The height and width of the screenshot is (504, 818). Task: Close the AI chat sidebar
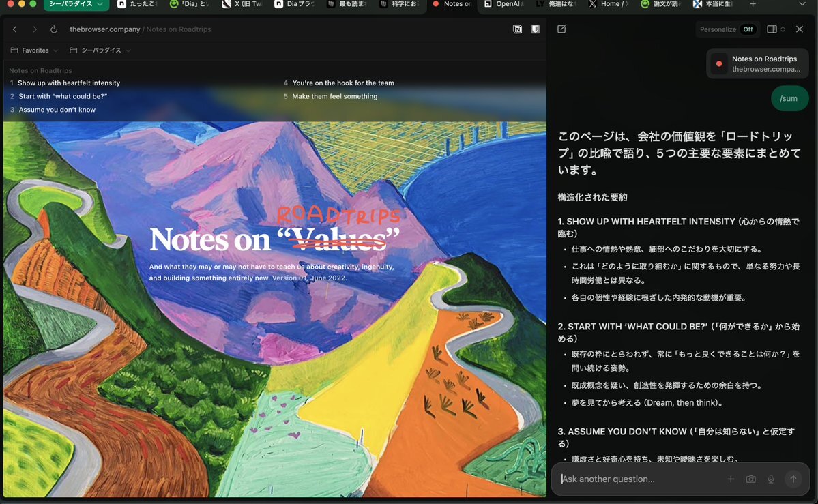coord(799,29)
